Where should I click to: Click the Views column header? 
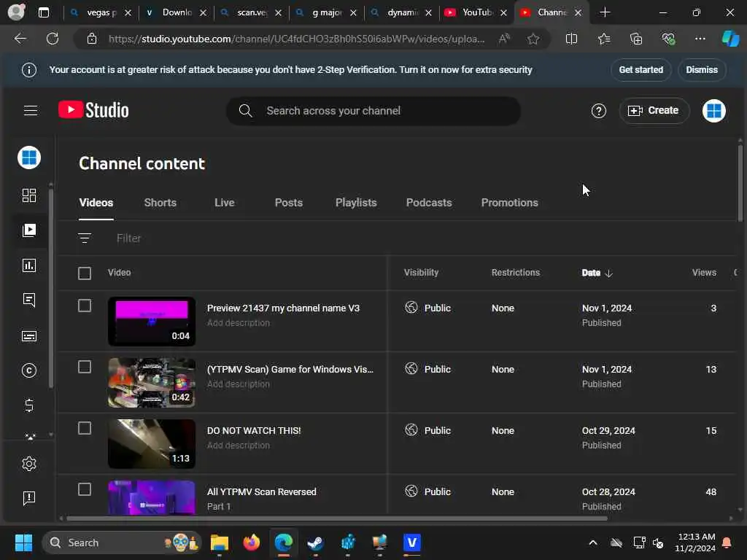pyautogui.click(x=704, y=273)
